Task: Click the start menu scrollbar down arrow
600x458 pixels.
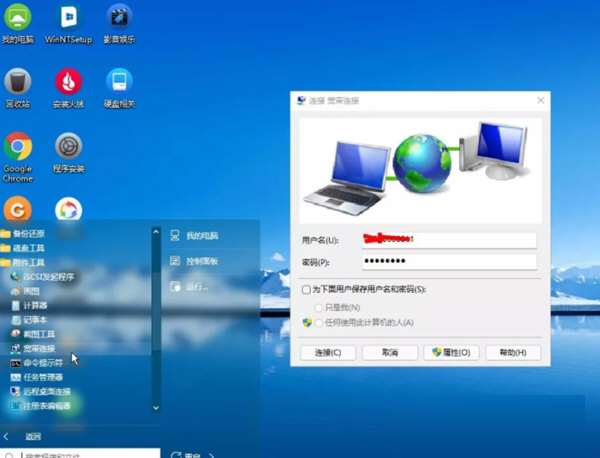Action: 155,408
